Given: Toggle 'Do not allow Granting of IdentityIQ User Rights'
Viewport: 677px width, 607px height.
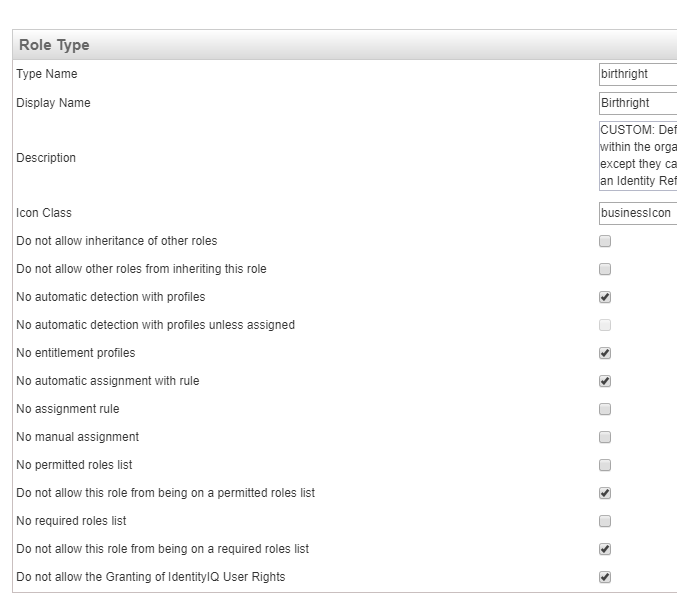Looking at the screenshot, I should [x=605, y=577].
